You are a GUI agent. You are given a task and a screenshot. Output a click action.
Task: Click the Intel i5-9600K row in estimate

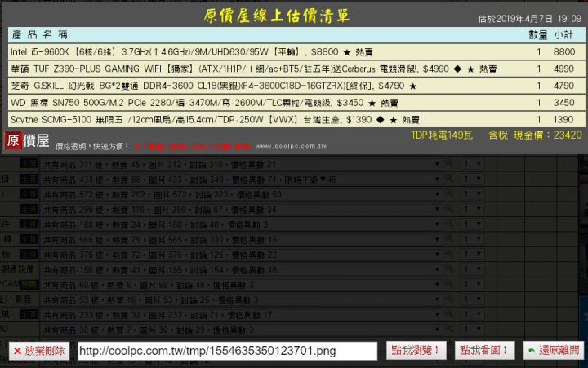tap(296, 51)
